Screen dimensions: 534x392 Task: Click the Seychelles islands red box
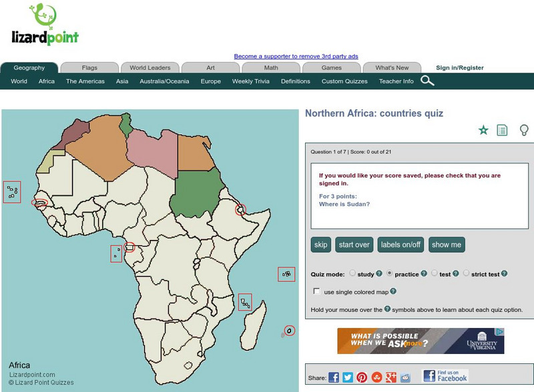click(286, 274)
